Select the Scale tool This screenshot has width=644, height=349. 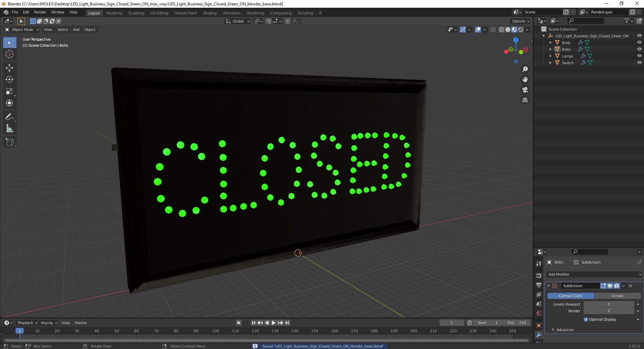9,91
